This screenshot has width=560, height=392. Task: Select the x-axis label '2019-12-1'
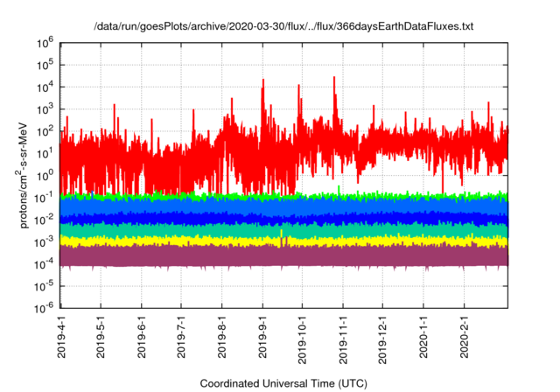382,339
